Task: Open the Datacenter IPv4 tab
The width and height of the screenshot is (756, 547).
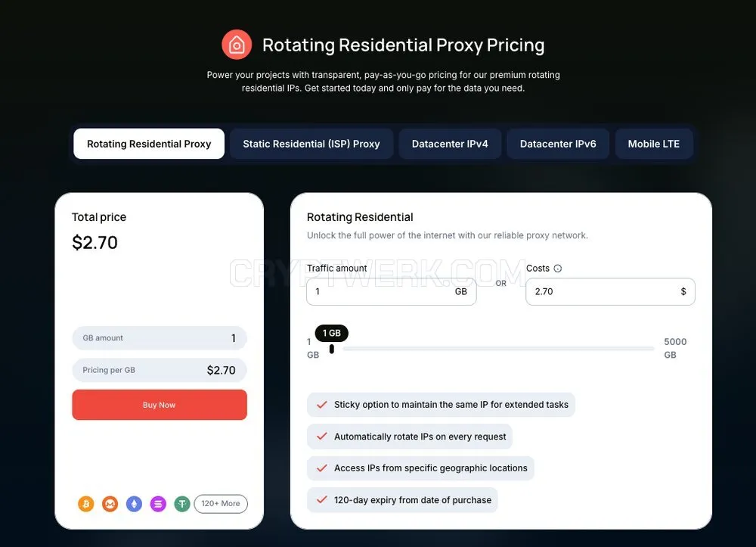Action: pyautogui.click(x=450, y=144)
